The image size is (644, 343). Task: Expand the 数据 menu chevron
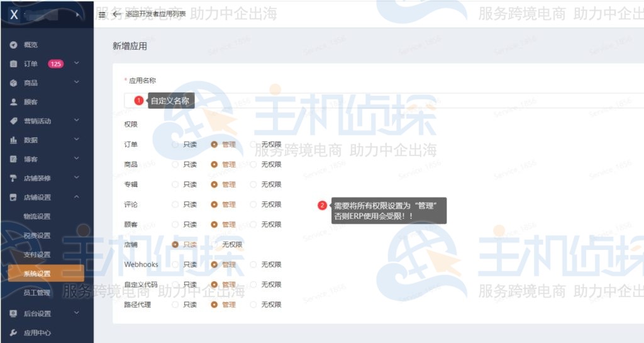[76, 139]
